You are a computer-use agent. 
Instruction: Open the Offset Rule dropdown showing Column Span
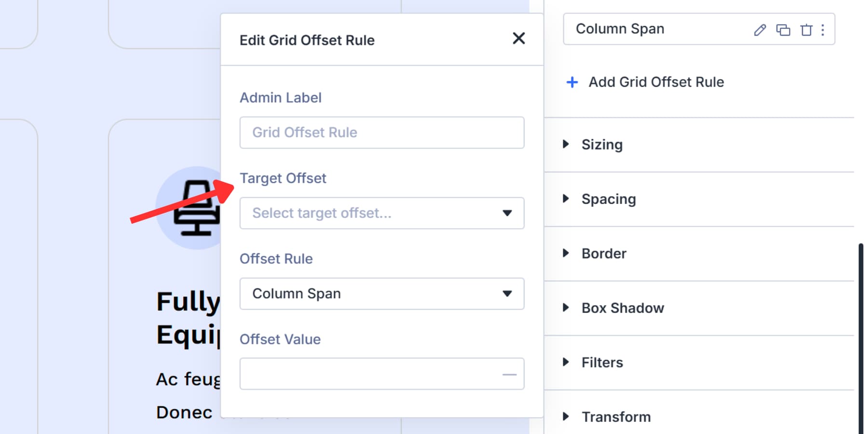click(381, 294)
